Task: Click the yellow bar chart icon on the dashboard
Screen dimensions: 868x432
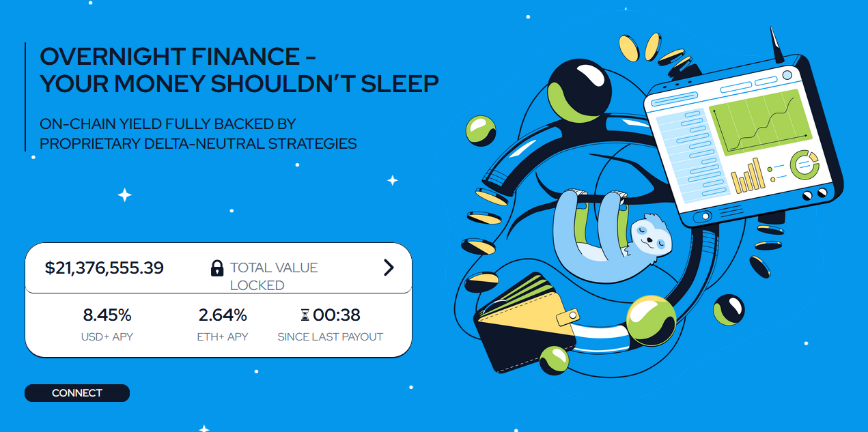Action: click(746, 176)
